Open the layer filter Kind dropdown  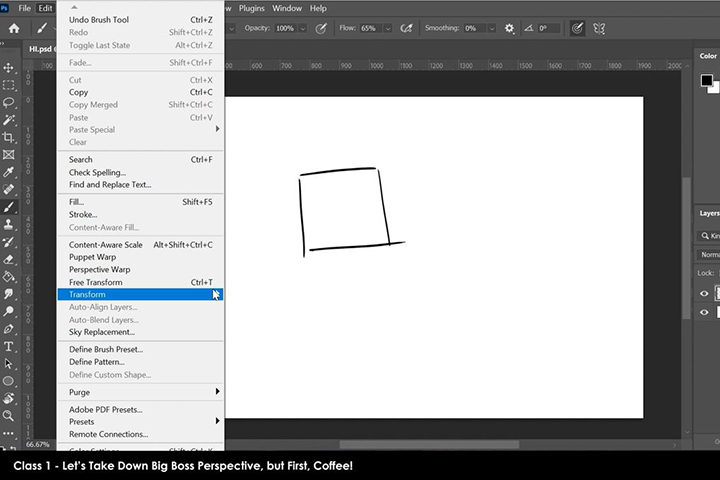709,236
